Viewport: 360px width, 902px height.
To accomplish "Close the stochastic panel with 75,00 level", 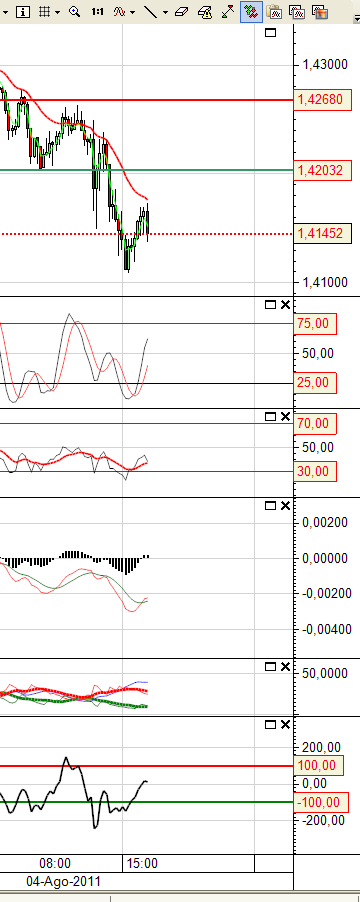I will tap(285, 305).
